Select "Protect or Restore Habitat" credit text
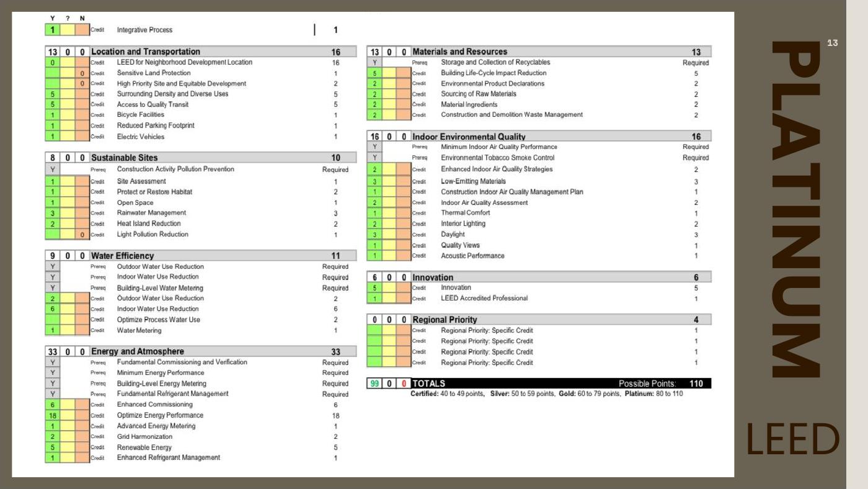Image resolution: width=868 pixels, height=489 pixels. pyautogui.click(x=154, y=192)
